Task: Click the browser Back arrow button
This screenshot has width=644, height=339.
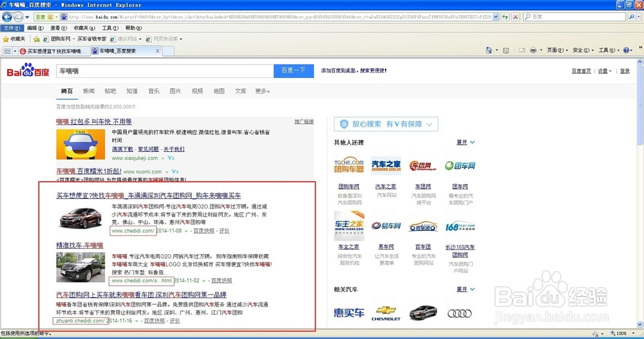Action: click(7, 17)
